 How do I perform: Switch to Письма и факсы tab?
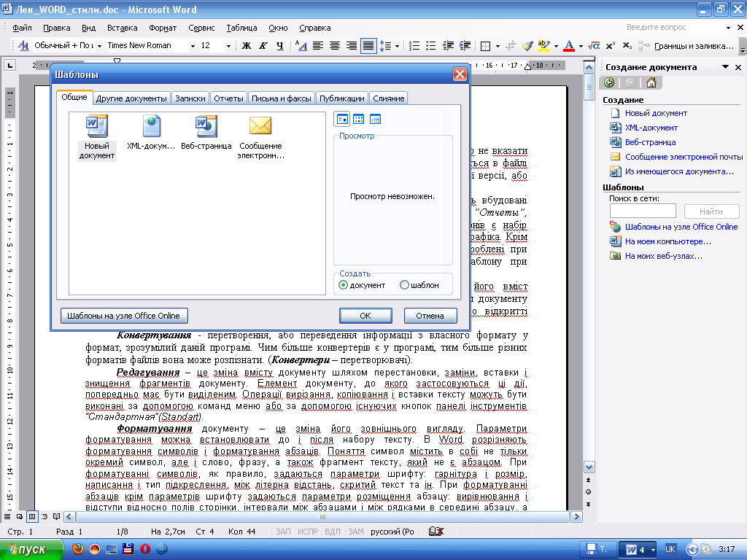(x=281, y=98)
